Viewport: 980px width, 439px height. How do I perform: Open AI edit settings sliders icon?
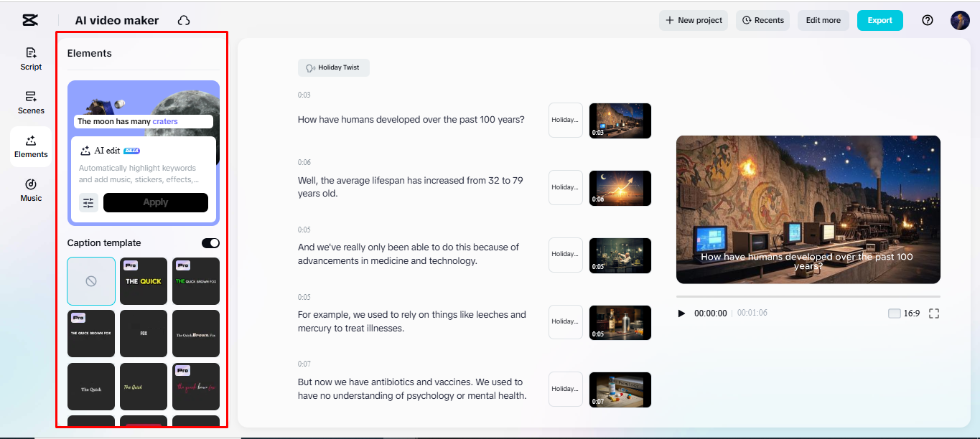click(x=88, y=203)
